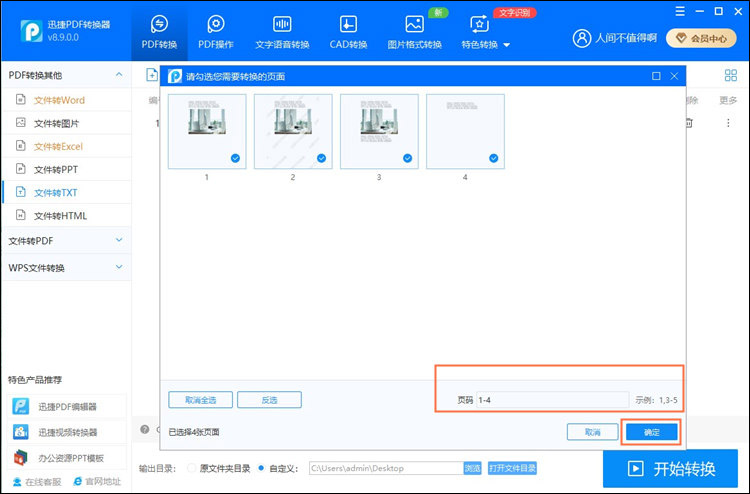Select the 图片格式转换 icon
This screenshot has height=494, width=750.
415,24
